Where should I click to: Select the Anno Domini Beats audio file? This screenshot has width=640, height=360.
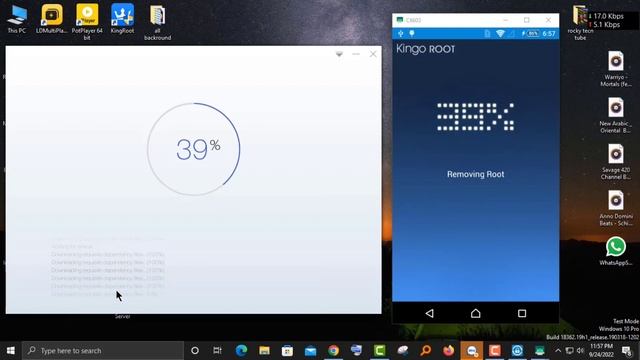616,208
